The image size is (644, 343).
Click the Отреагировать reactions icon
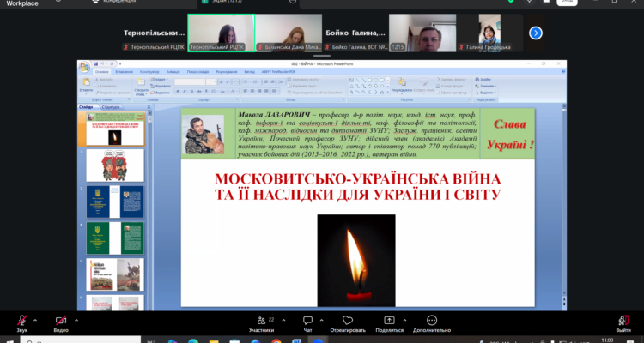tap(348, 322)
